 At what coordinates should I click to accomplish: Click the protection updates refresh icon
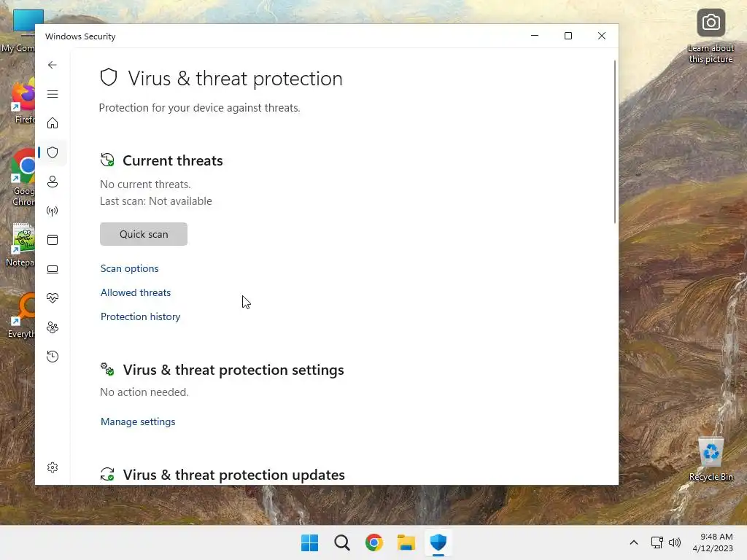[x=107, y=474]
